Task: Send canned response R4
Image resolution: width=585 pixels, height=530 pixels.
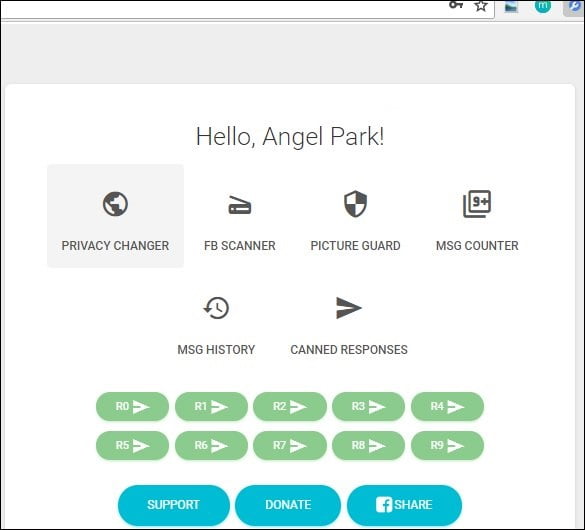Action: (x=447, y=406)
